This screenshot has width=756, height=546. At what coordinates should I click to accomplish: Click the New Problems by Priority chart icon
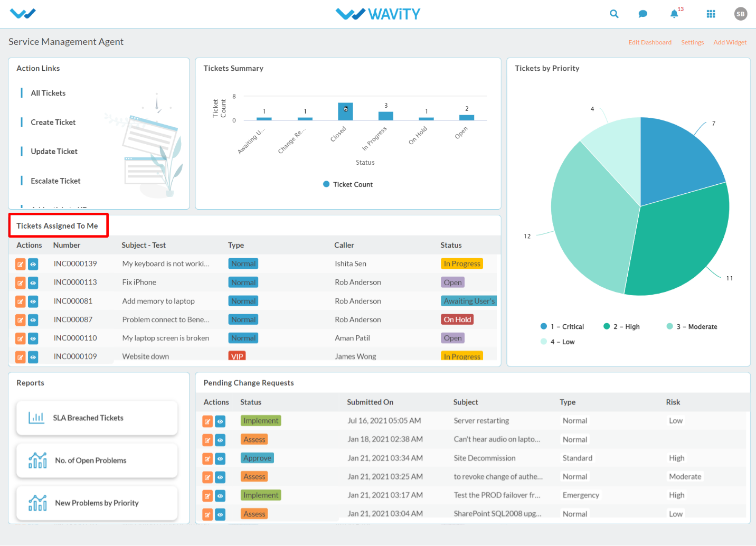(x=37, y=503)
